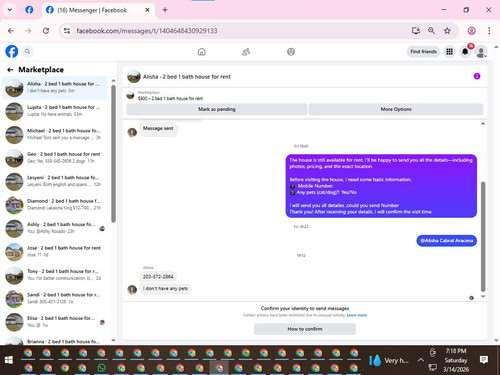Show hidden system tray icons
Screen dimensions: 500x375
point(421,360)
